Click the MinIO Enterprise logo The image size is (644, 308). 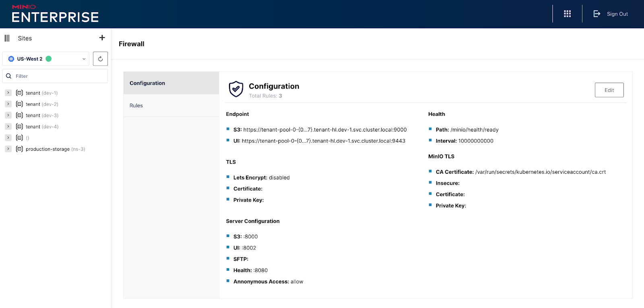(55, 14)
